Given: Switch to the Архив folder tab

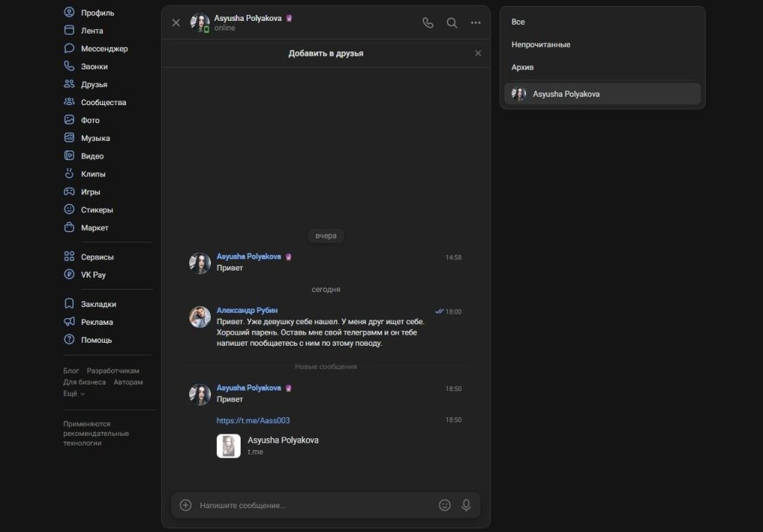Looking at the screenshot, I should [x=522, y=68].
